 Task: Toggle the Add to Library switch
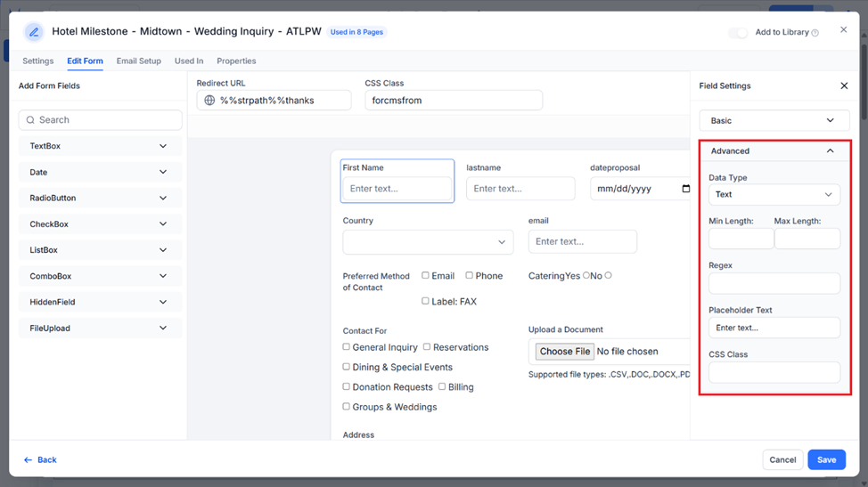pos(737,33)
